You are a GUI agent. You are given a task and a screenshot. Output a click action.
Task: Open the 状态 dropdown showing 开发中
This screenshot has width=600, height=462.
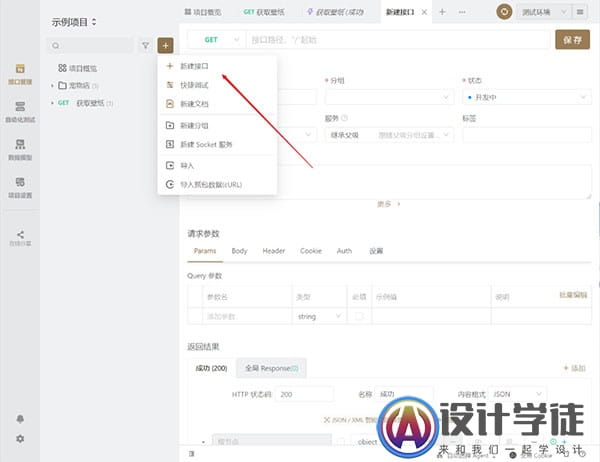click(513, 97)
